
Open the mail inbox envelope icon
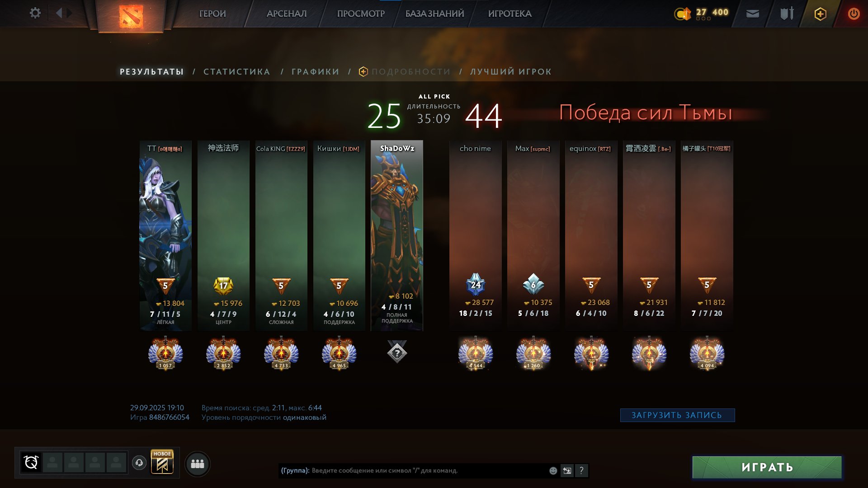coord(752,14)
